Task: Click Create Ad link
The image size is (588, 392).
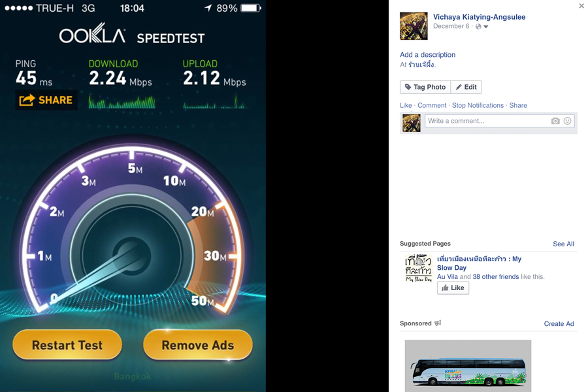Action: click(559, 324)
